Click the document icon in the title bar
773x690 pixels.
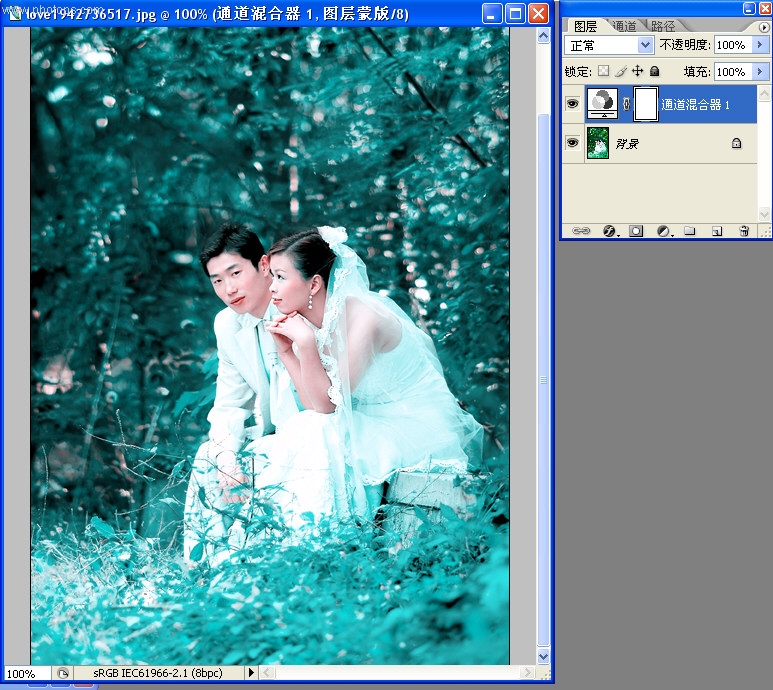pos(15,14)
